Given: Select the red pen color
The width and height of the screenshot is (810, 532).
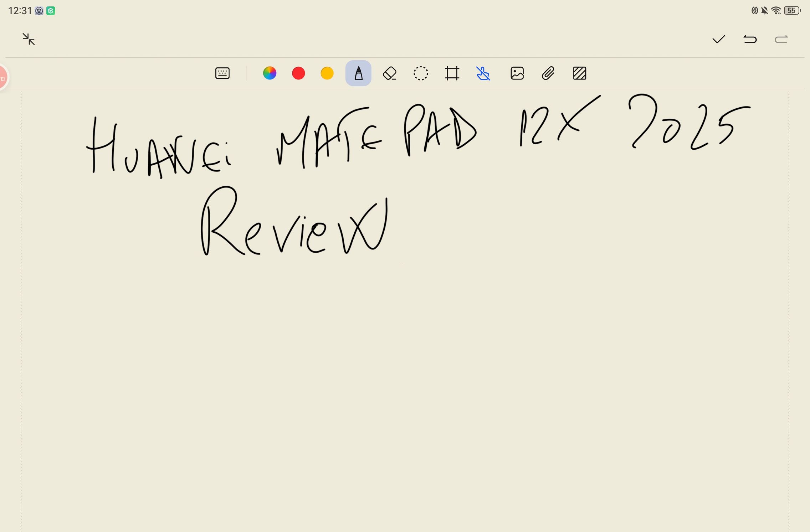Looking at the screenshot, I should pyautogui.click(x=298, y=73).
